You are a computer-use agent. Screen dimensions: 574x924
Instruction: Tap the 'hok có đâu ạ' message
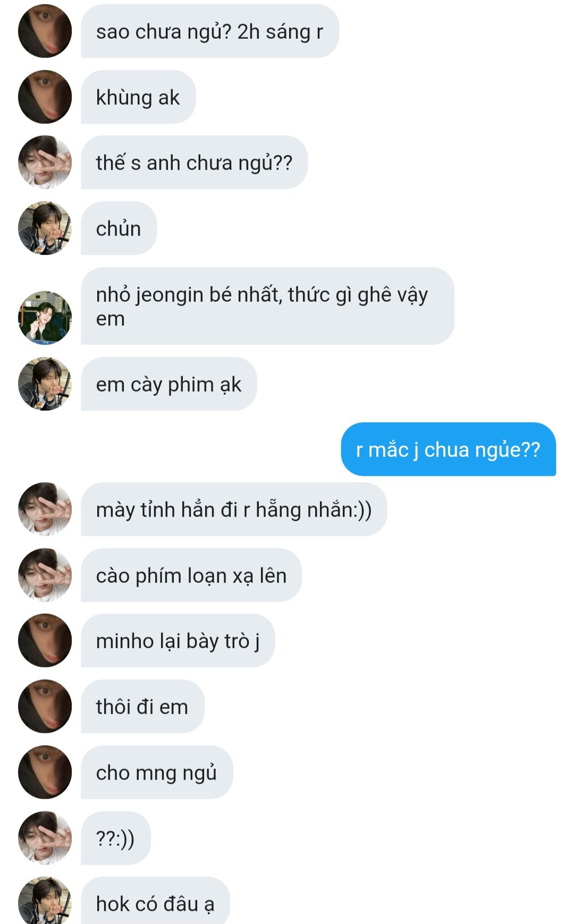click(x=155, y=901)
